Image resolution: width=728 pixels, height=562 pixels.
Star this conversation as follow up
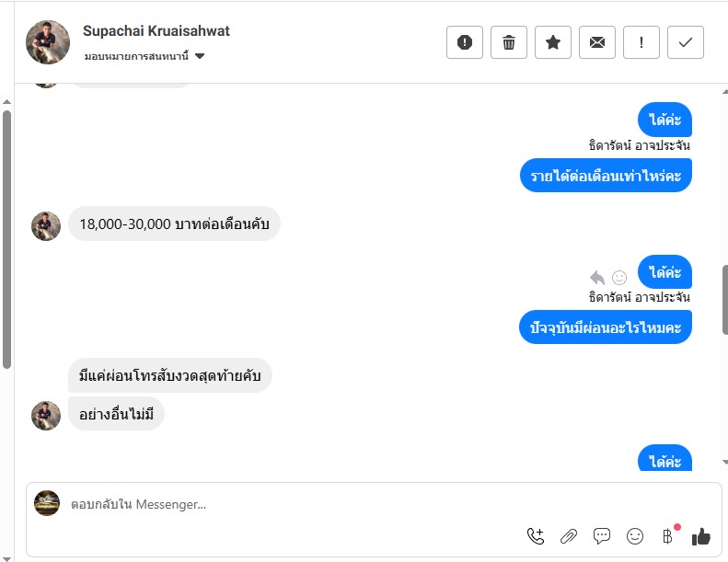point(553,42)
